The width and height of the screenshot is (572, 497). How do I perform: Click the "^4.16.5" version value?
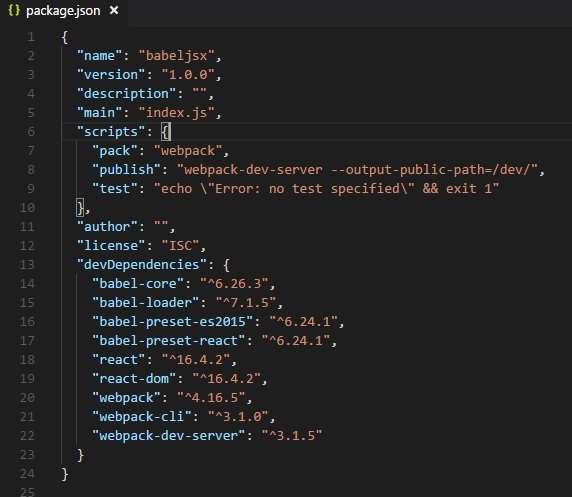pos(211,397)
